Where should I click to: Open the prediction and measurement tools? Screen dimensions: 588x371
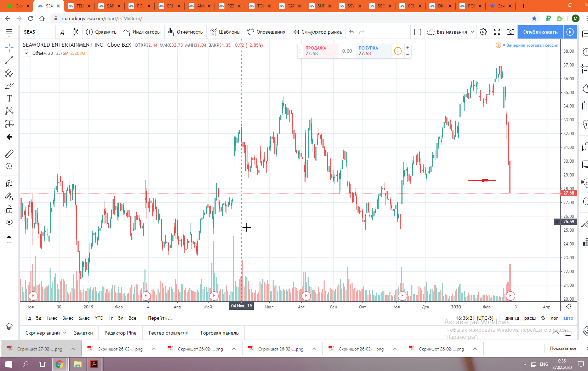[x=9, y=124]
